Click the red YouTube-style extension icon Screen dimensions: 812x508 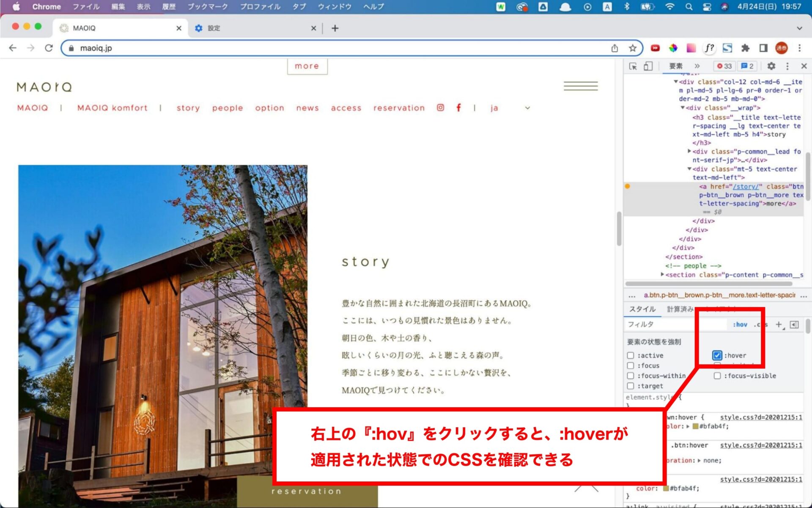pos(655,48)
